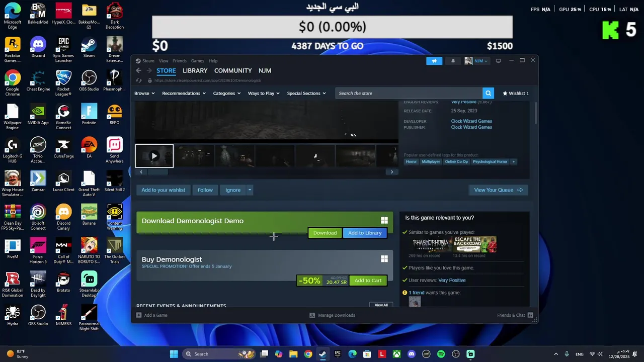This screenshot has height=362, width=644.
Task: Open the Friends menu
Action: click(x=180, y=61)
